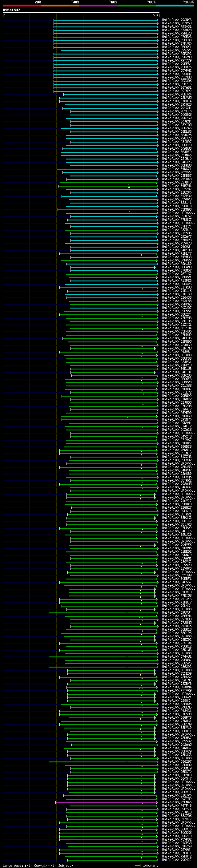Open hit UniRef100_B7XH28
197x868 pixels.
[177, 30]
